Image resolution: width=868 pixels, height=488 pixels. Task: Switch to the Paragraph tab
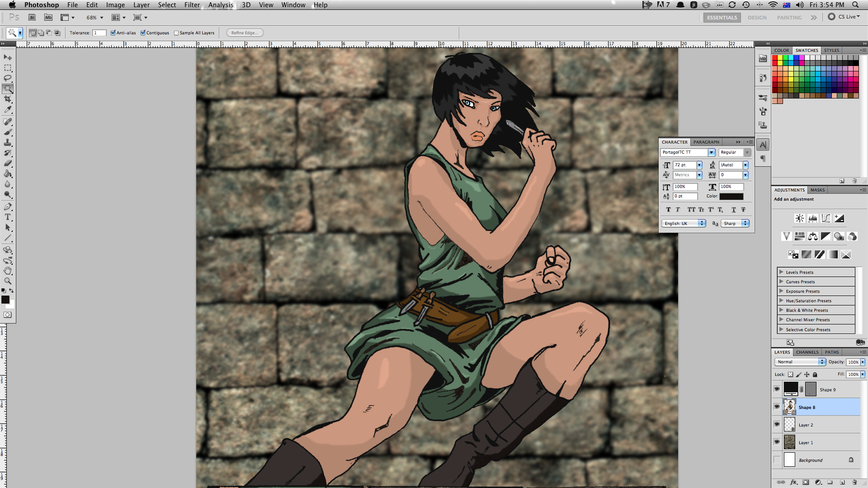706,142
